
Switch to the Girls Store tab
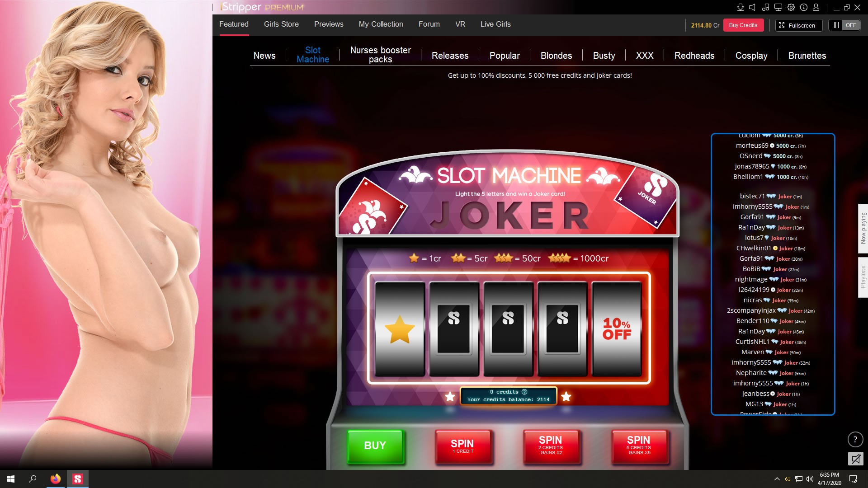281,24
